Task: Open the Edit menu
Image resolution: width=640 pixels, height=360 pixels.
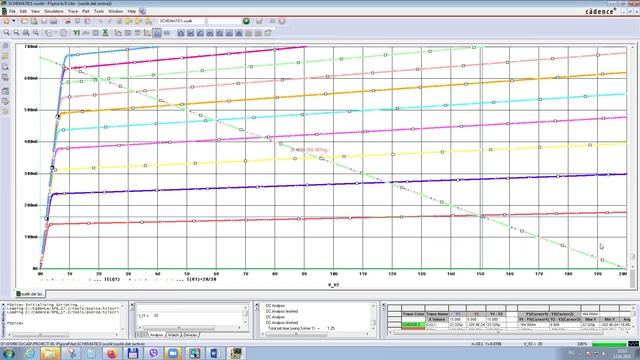Action: (23, 11)
